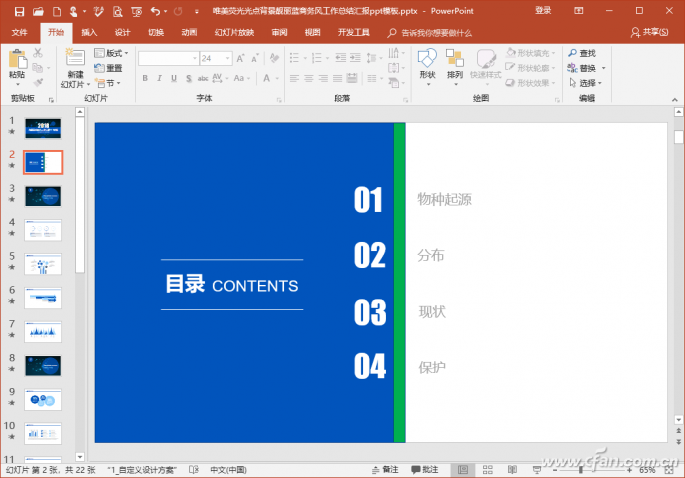Screen dimensions: 685x478
Task: Click the Cut scissors icon
Action: [x=38, y=53]
